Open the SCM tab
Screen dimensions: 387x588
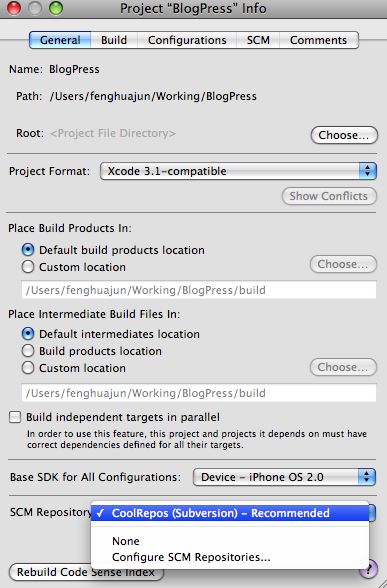tap(258, 40)
